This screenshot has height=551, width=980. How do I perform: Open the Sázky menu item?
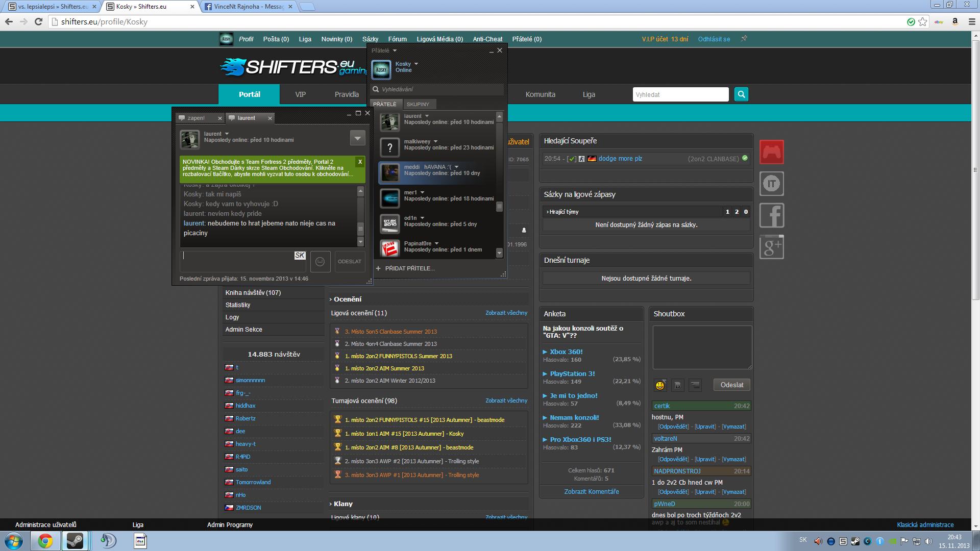pos(370,39)
